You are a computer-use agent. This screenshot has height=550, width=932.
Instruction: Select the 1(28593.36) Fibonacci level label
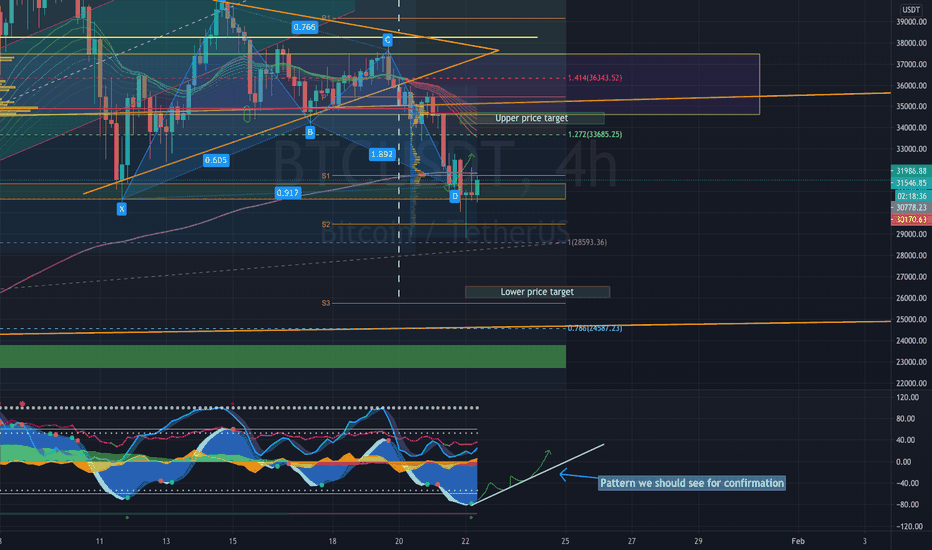click(x=587, y=242)
